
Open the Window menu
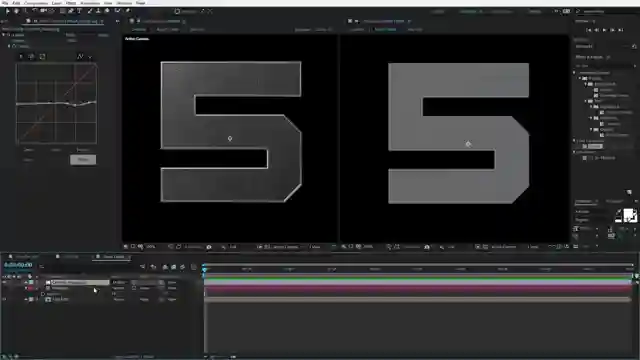[x=124, y=3]
